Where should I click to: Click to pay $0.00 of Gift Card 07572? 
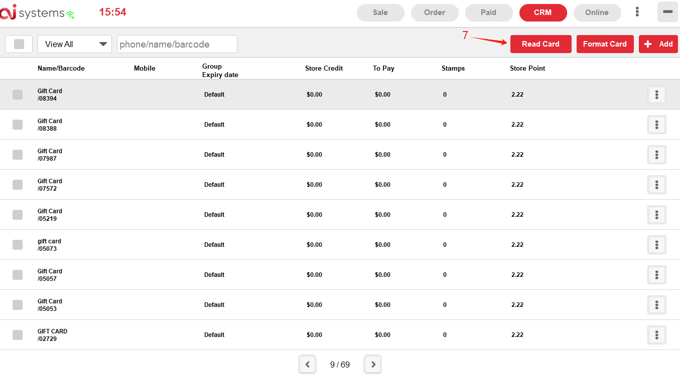(x=382, y=185)
